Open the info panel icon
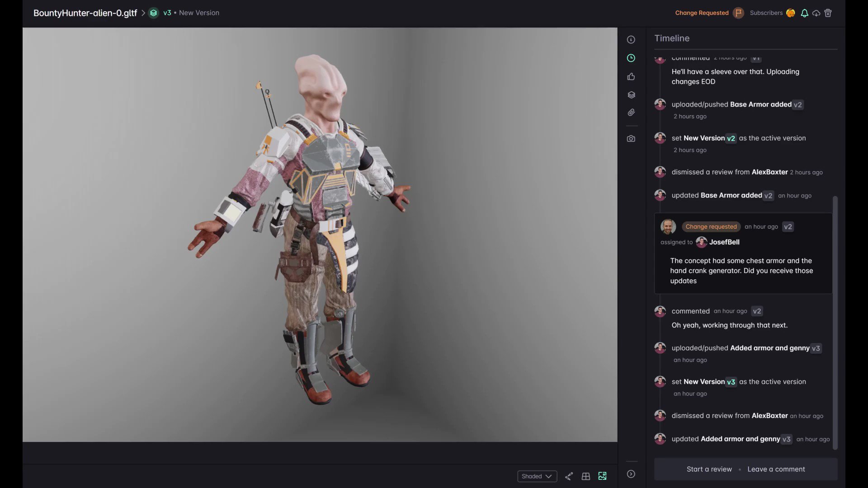The image size is (868, 488). pos(631,40)
